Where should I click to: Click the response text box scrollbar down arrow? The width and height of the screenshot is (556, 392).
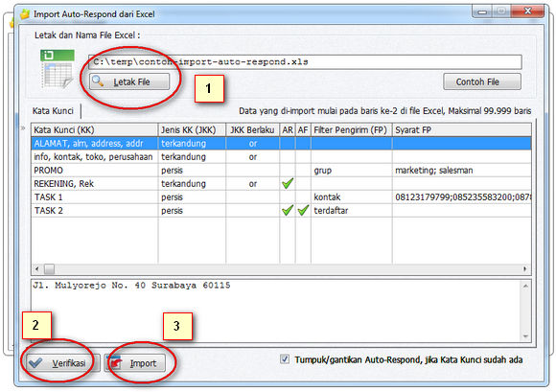[525, 336]
